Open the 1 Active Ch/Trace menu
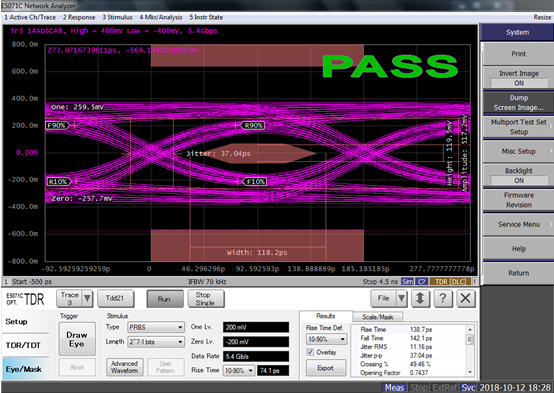Viewport: 554px width, 393px height. point(30,17)
